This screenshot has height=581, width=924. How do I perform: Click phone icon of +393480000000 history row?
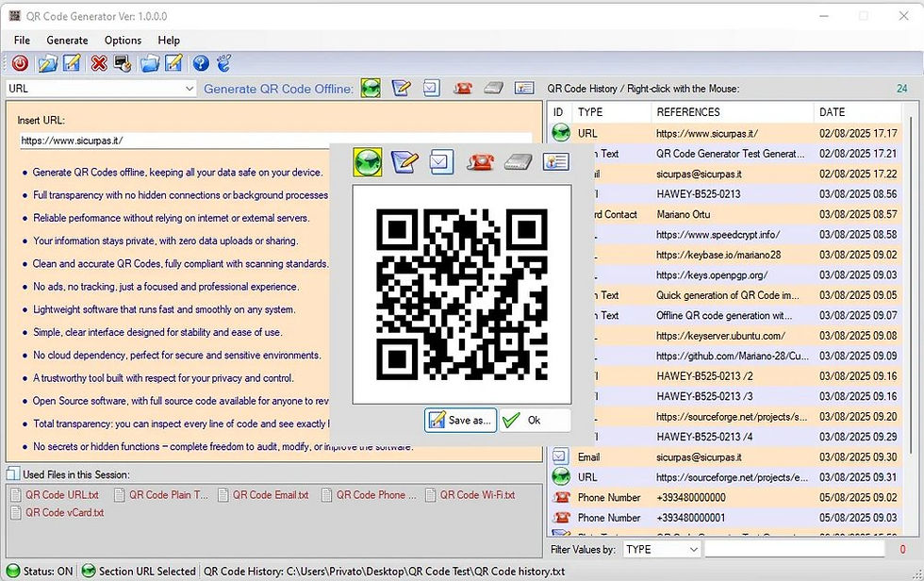[x=562, y=497]
